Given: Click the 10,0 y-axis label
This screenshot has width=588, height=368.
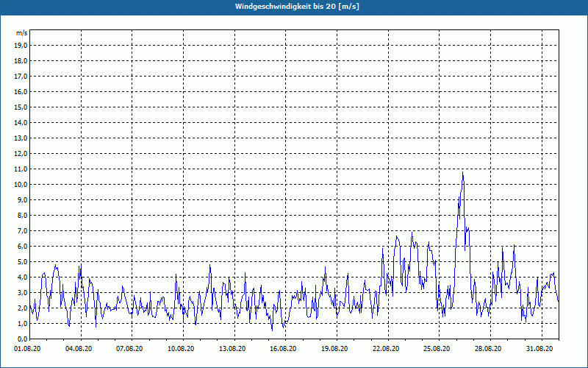Looking at the screenshot, I should pyautogui.click(x=21, y=185).
